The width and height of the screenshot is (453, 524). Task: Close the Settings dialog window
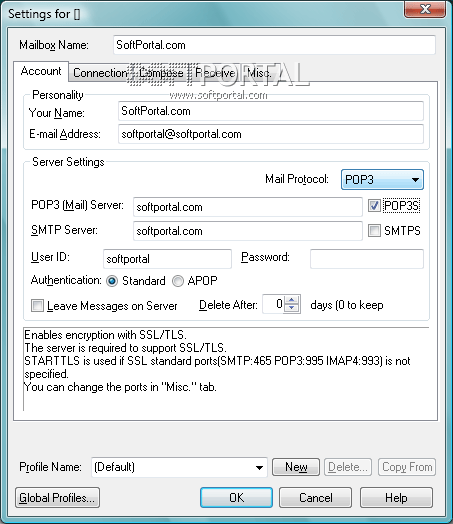tap(425, 9)
